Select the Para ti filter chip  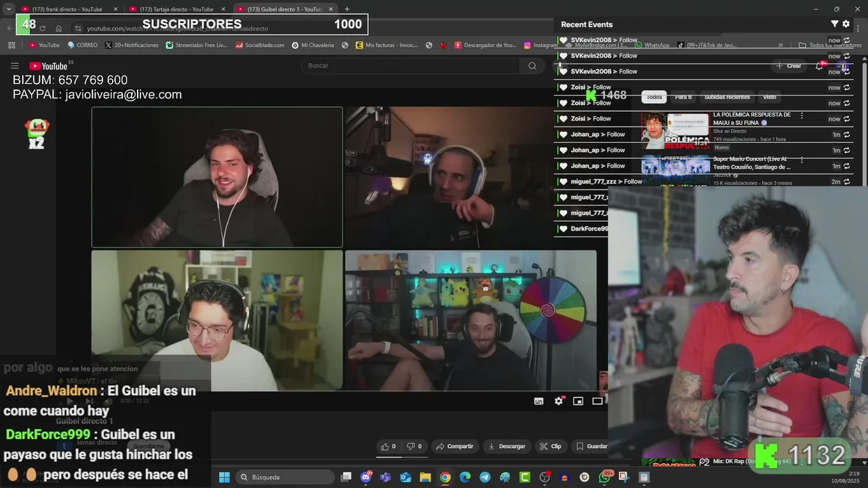coord(684,97)
